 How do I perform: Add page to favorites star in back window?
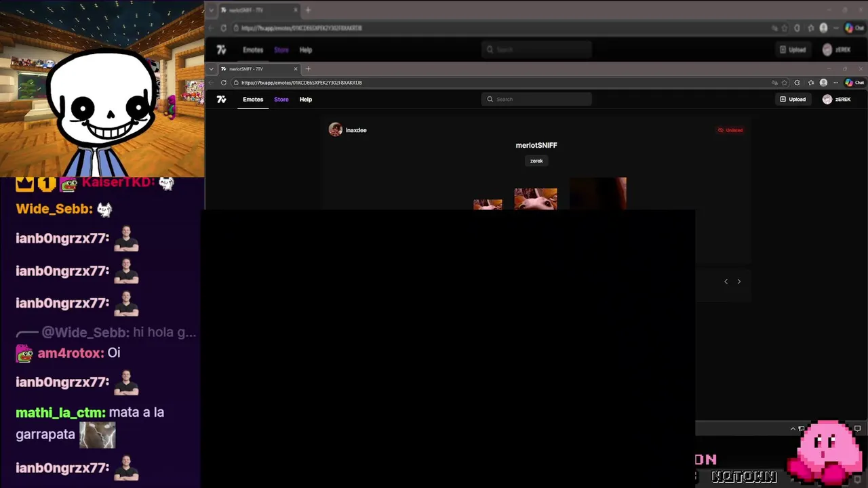785,28
